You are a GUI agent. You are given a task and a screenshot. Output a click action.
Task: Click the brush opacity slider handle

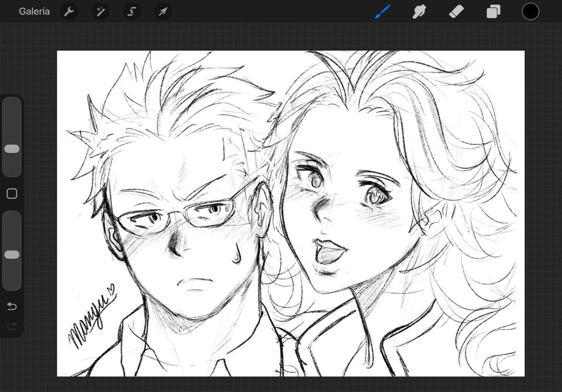click(12, 254)
